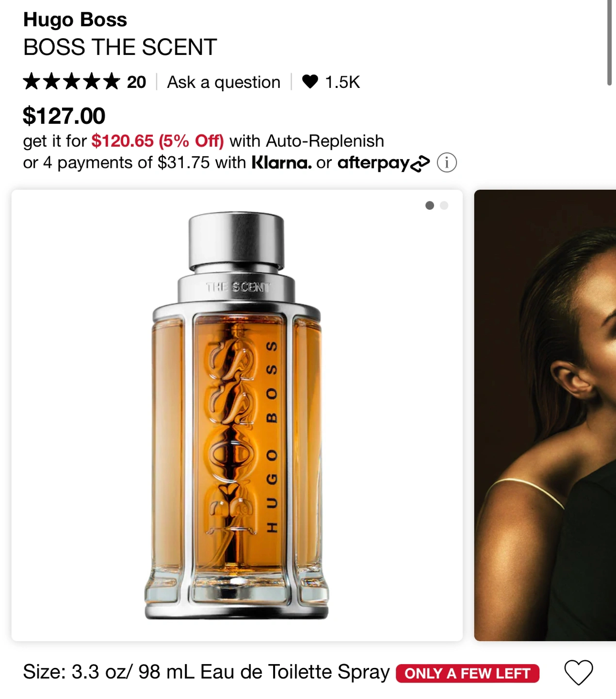This screenshot has height=699, width=616.
Task: Tap the afterpay logo
Action: tap(384, 163)
